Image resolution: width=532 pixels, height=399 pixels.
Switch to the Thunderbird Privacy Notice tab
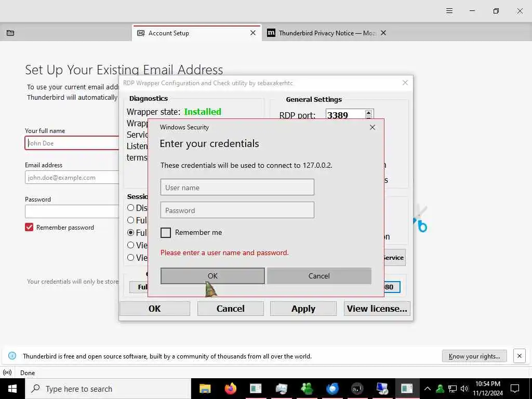321,33
